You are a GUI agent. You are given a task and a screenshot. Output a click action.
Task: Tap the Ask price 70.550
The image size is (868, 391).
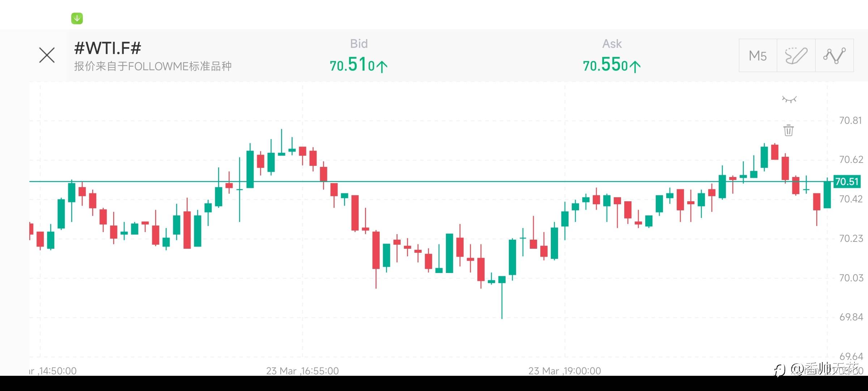pyautogui.click(x=606, y=65)
